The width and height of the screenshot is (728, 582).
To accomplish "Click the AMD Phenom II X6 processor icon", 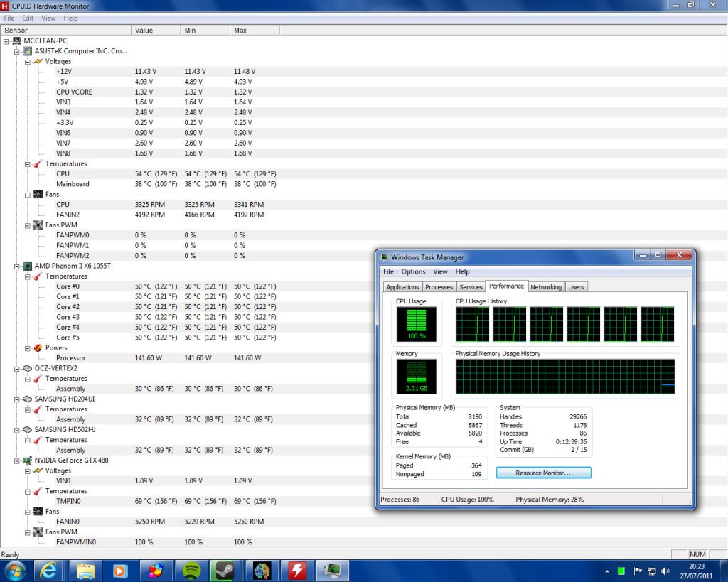I will 28,266.
